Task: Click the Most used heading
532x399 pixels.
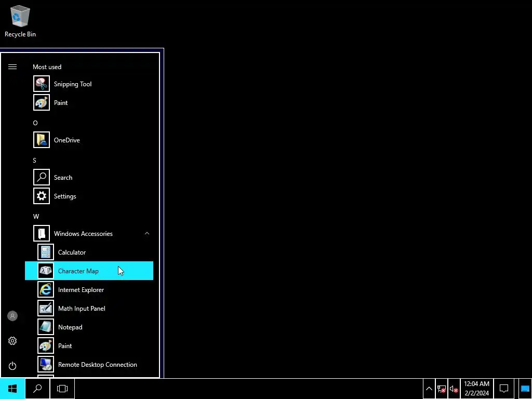Action: tap(47, 67)
